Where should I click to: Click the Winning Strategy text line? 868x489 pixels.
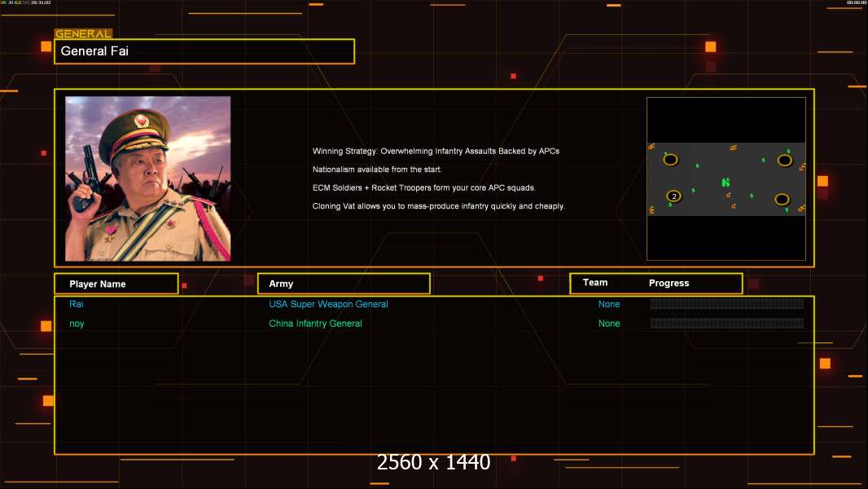[436, 152]
